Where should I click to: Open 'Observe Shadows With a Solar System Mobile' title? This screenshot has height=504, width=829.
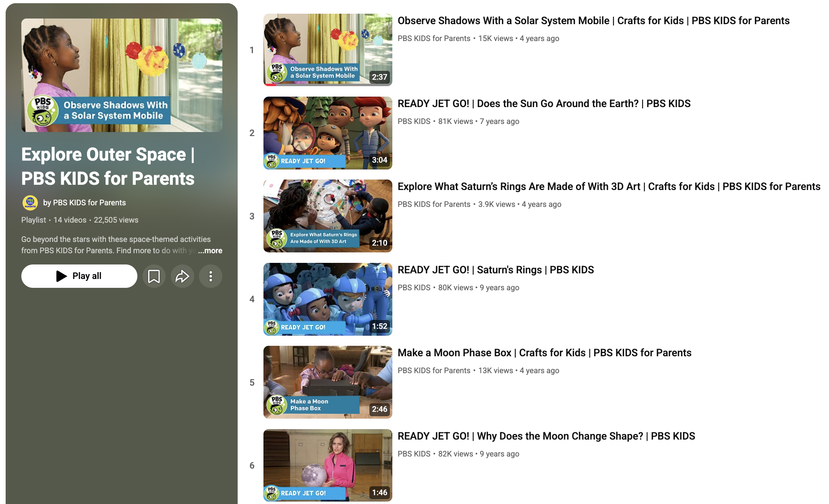[593, 21]
